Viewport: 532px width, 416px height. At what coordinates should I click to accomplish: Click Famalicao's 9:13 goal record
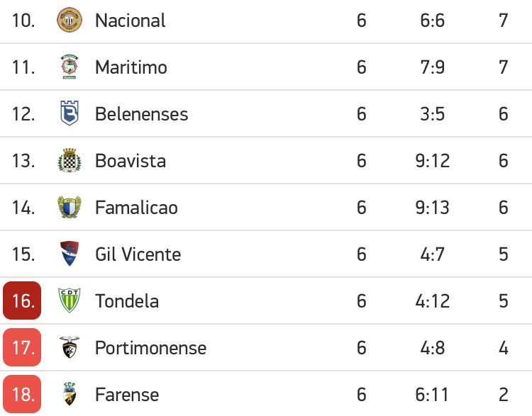432,208
